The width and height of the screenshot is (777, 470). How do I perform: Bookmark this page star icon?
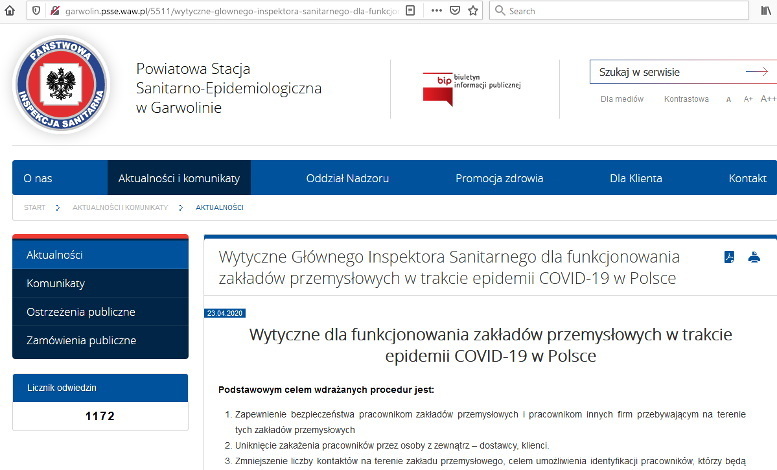pos(473,10)
